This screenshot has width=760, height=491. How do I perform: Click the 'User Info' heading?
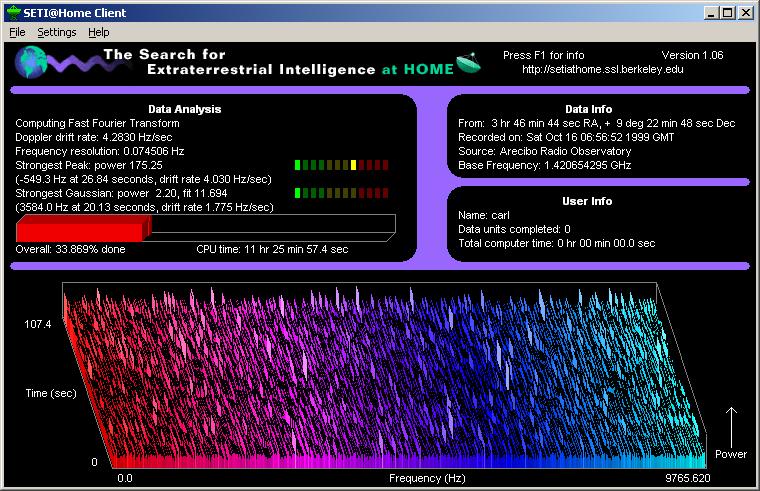pos(587,201)
